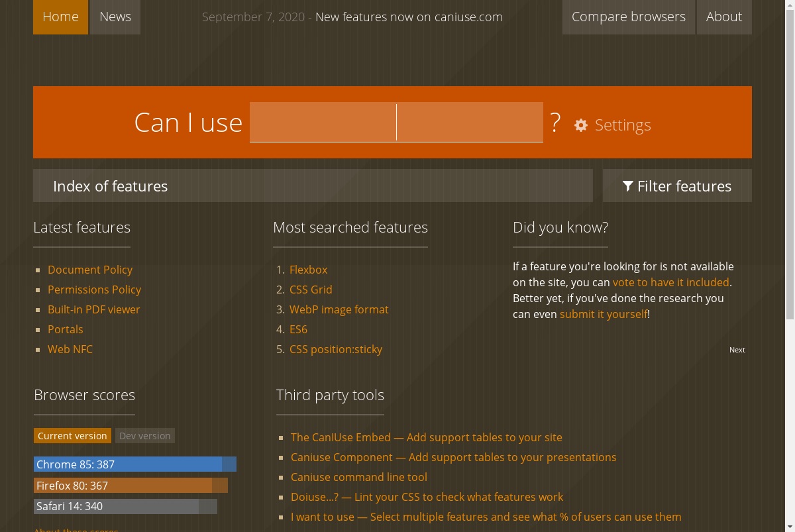Select the Current version toggle

(x=72, y=436)
